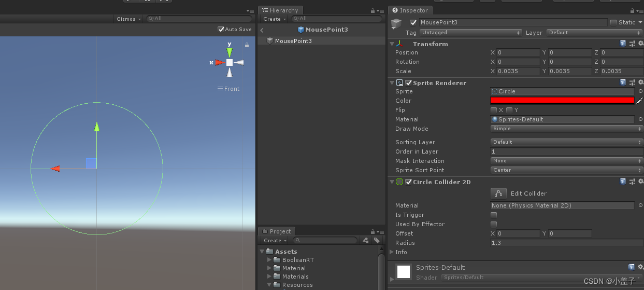Click the Sprite field object picker circle
644x290 pixels.
[x=640, y=91]
